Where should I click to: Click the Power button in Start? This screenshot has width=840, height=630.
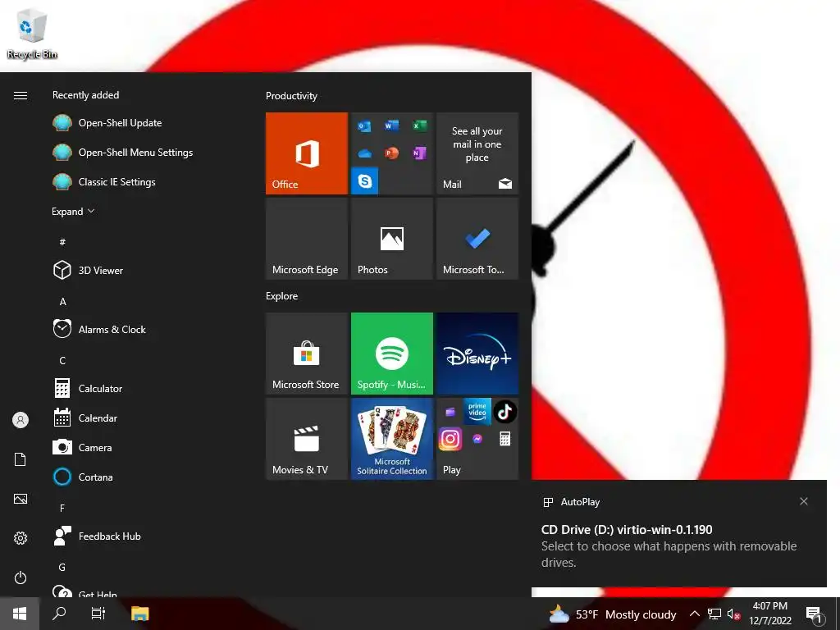[x=21, y=577]
